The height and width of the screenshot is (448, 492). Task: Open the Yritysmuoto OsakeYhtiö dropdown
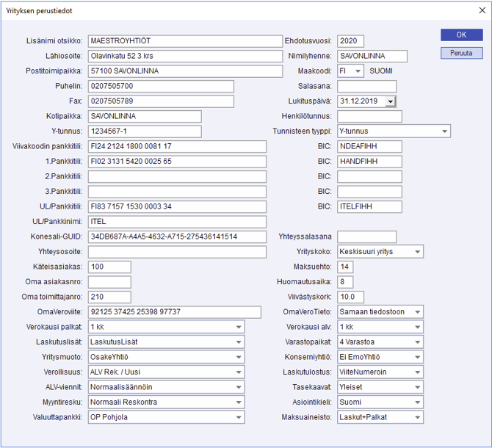239,357
